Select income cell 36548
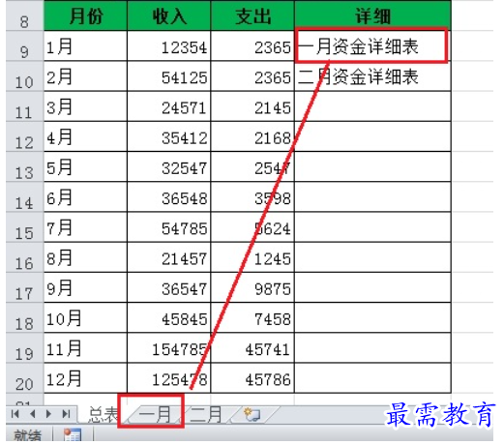Image resolution: width=504 pixels, height=445 pixels. [x=169, y=197]
